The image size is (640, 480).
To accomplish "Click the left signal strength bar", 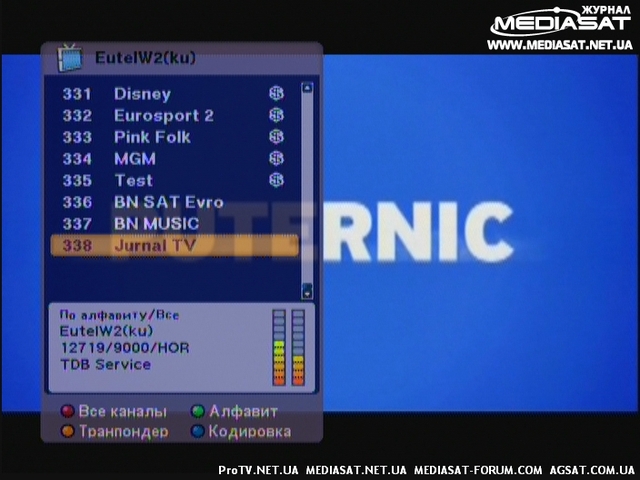I will [x=279, y=347].
